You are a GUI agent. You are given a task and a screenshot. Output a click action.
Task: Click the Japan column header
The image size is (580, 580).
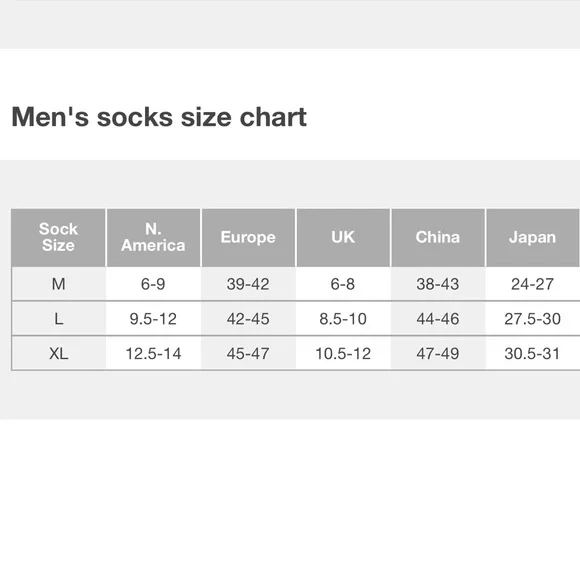[533, 237]
